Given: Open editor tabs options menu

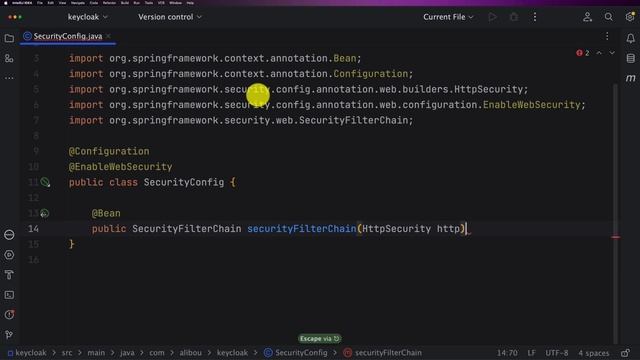Looking at the screenshot, I should 607,36.
